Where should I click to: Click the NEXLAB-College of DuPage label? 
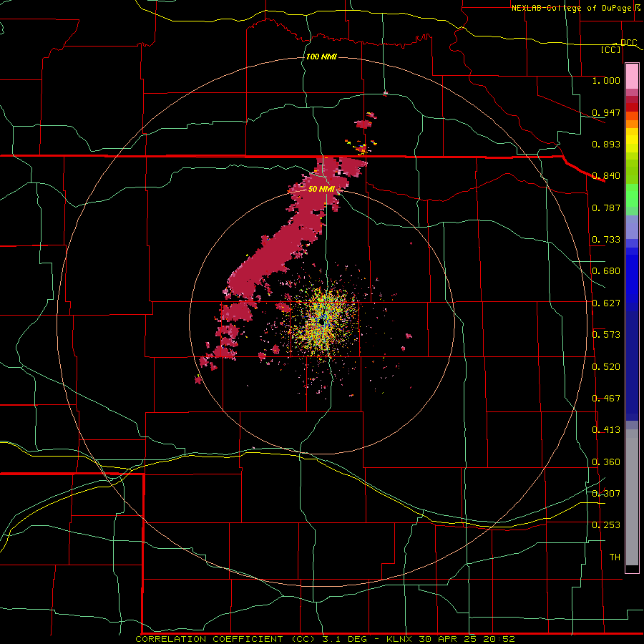point(573,8)
